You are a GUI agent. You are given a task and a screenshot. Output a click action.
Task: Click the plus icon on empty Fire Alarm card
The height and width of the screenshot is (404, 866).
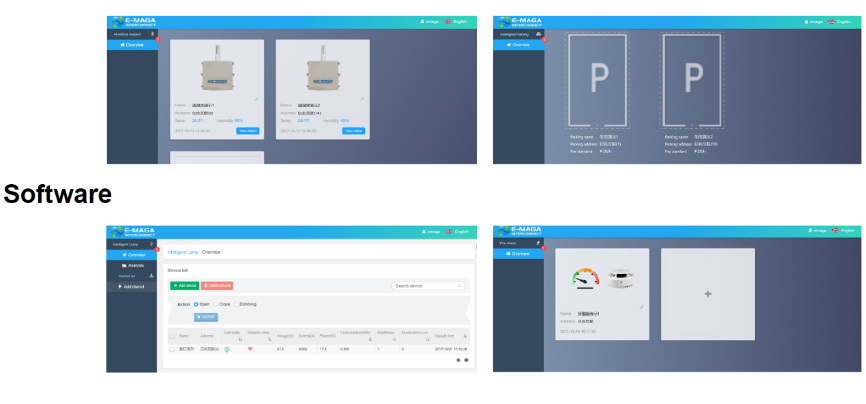click(x=707, y=294)
